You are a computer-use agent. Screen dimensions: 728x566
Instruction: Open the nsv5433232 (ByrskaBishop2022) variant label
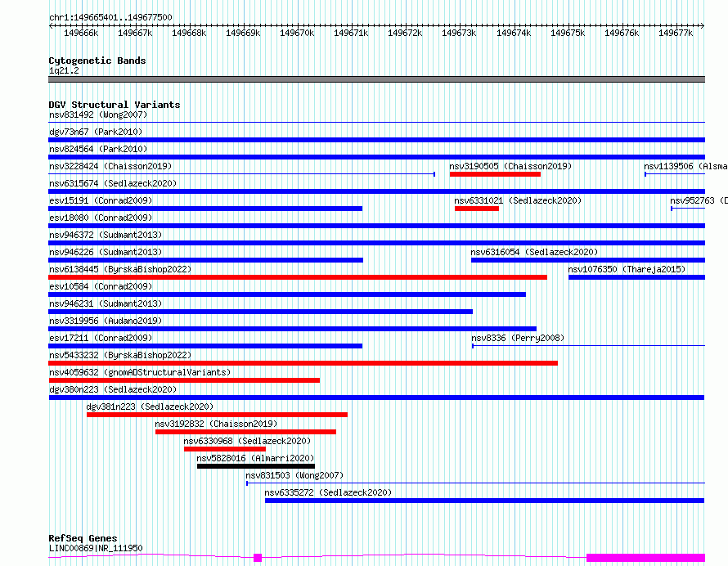120,355
